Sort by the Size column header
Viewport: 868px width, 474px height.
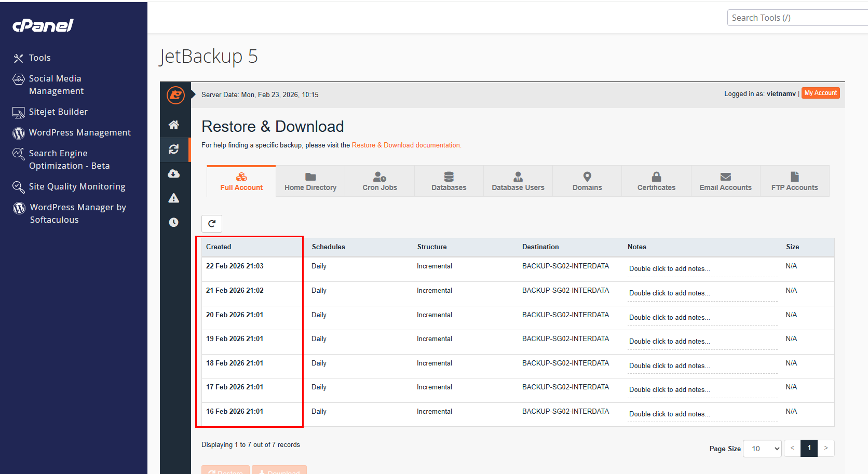coord(792,247)
